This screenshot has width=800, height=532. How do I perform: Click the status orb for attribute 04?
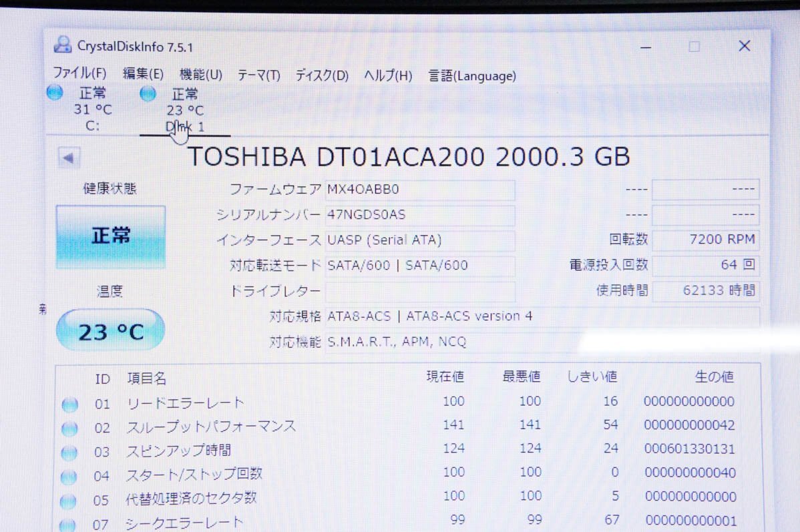tap(68, 477)
